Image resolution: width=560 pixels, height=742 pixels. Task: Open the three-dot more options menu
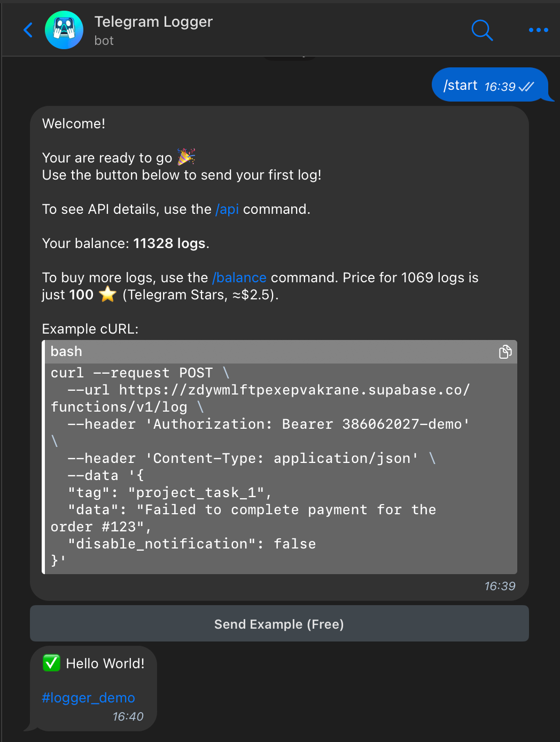point(538,30)
